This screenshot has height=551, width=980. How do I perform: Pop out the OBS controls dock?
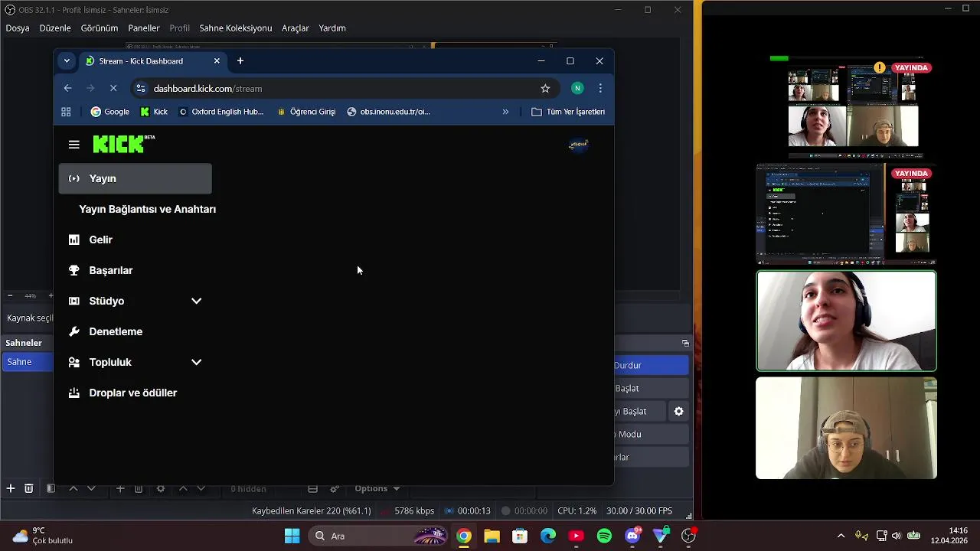[685, 343]
